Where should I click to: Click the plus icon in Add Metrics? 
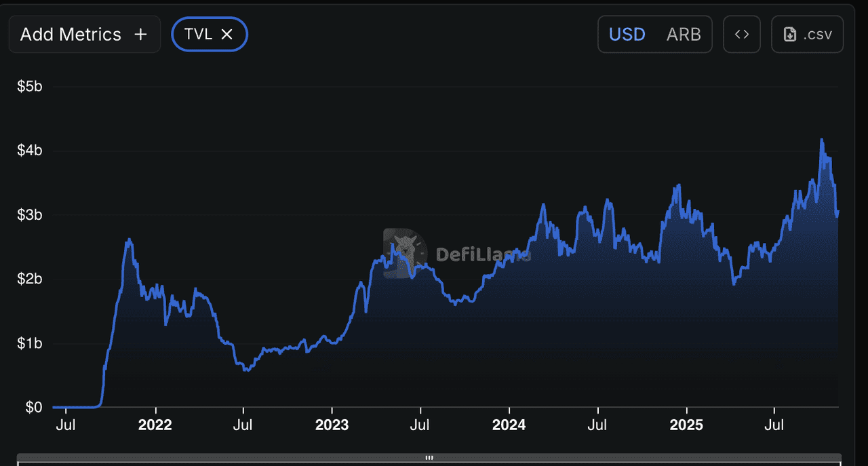coord(140,35)
